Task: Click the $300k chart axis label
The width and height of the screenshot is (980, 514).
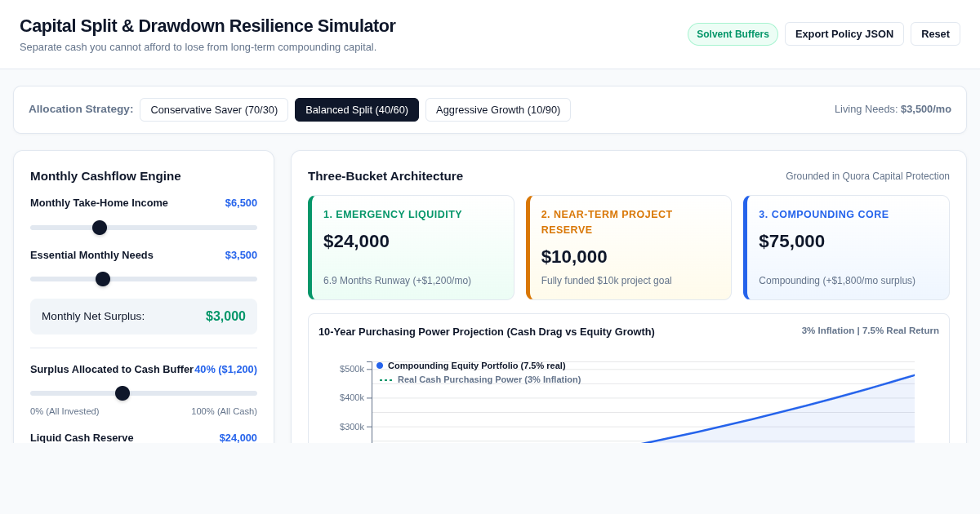Action: (x=352, y=427)
